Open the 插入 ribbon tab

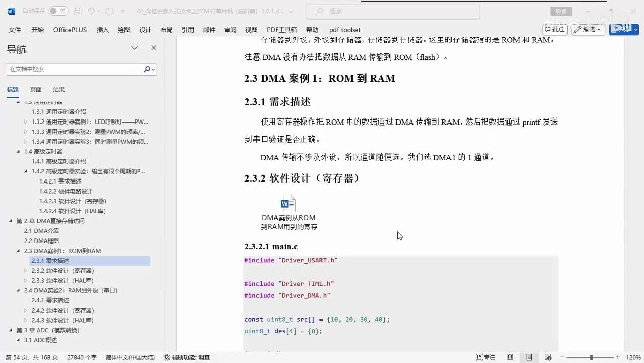click(103, 30)
